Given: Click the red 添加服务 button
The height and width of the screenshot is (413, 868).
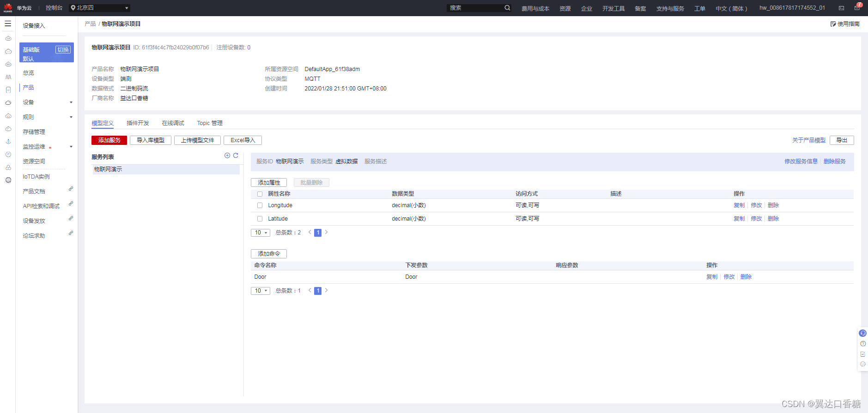Looking at the screenshot, I should click(109, 140).
